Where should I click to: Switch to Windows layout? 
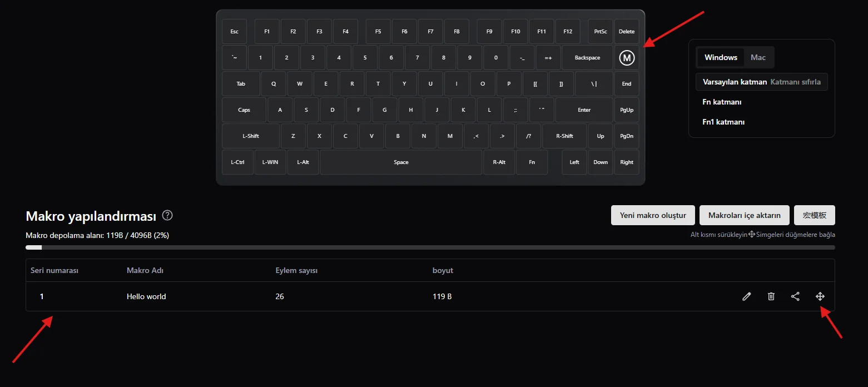click(x=721, y=57)
